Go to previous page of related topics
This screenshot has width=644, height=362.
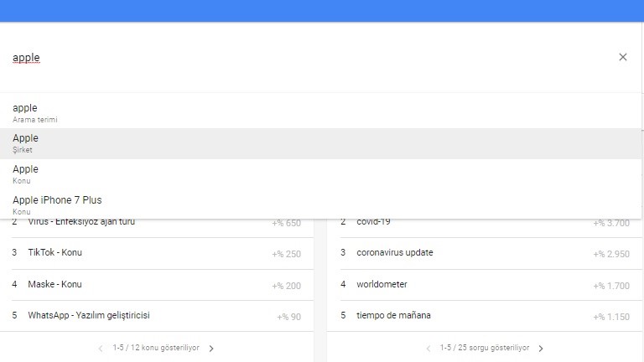(101, 349)
